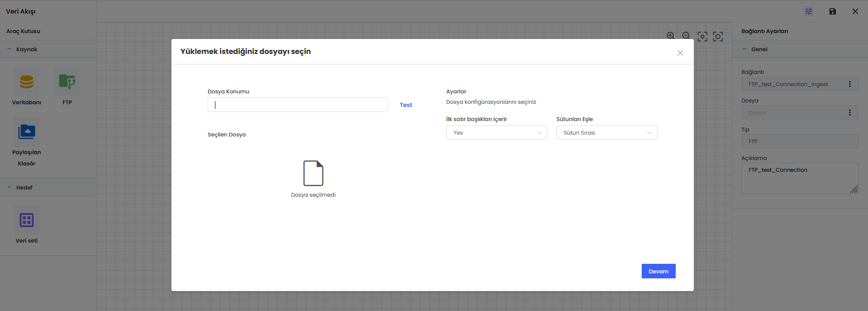Collapse the Hedef section

pos(10,188)
